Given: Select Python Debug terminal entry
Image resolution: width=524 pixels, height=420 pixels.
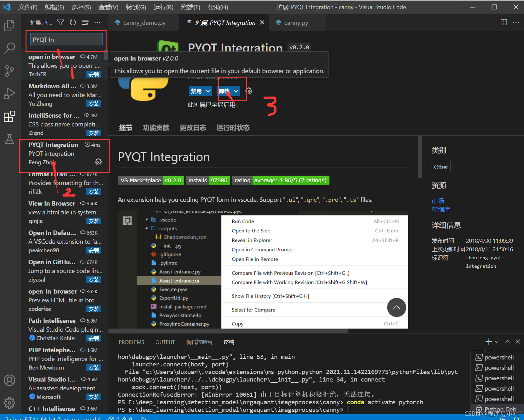Looking at the screenshot, I should click(x=497, y=409).
